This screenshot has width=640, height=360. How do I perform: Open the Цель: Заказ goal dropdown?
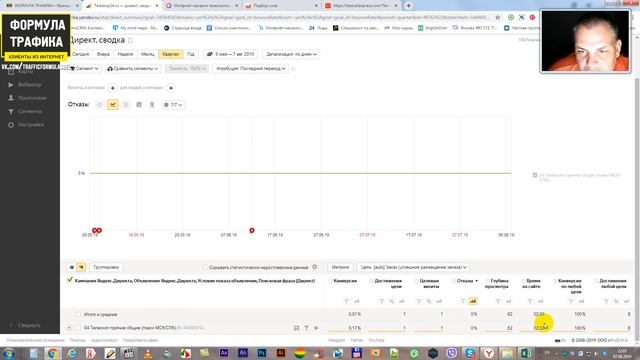pyautogui.click(x=413, y=267)
